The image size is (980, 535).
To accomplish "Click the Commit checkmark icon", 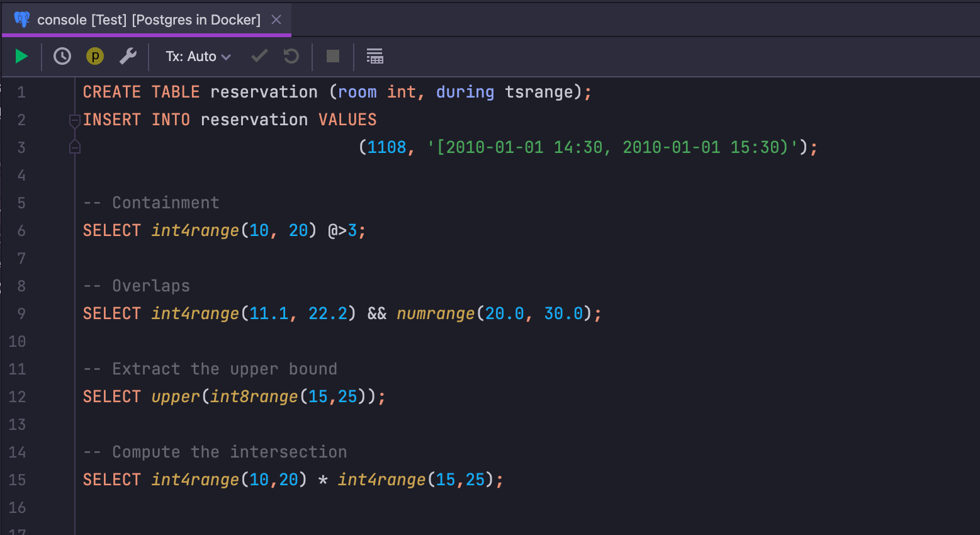I will click(x=259, y=57).
